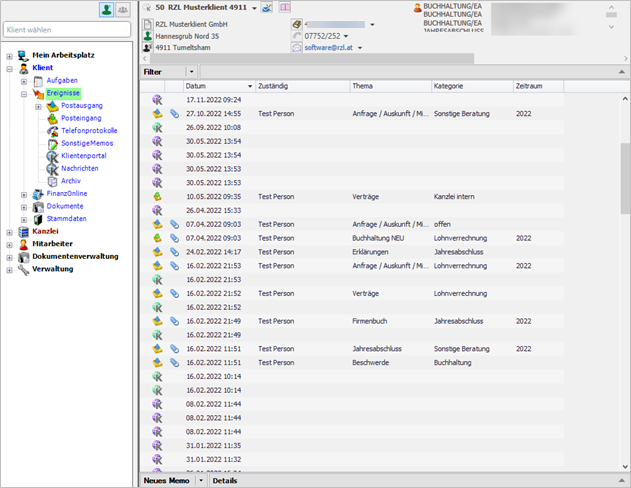The height and width of the screenshot is (488, 631).
Task: Switch to the Details tab
Action: point(224,480)
